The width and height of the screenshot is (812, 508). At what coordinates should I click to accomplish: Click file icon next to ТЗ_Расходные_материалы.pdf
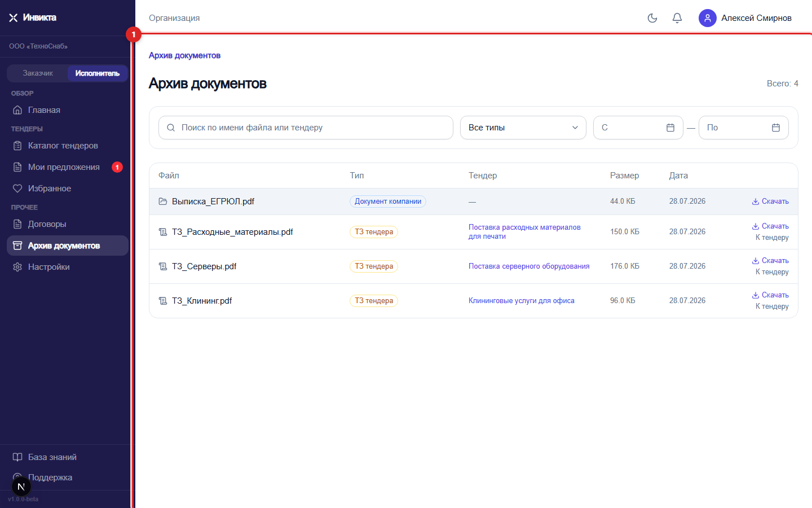click(163, 232)
